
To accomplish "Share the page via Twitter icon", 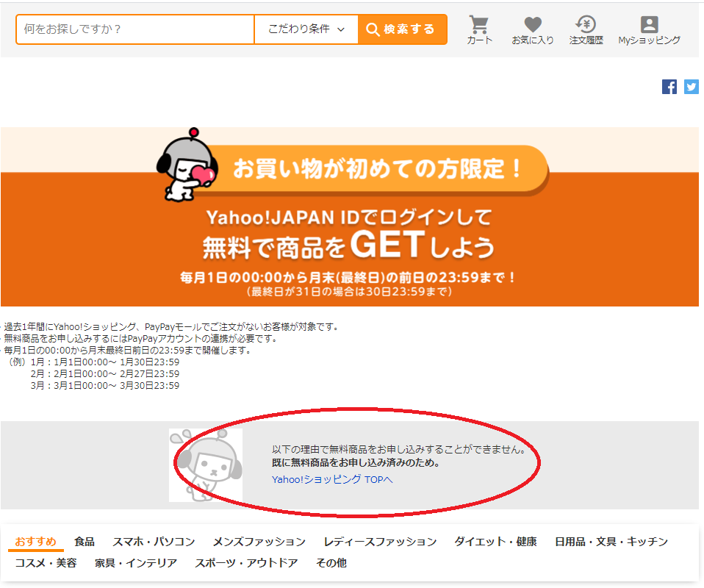I will (691, 87).
